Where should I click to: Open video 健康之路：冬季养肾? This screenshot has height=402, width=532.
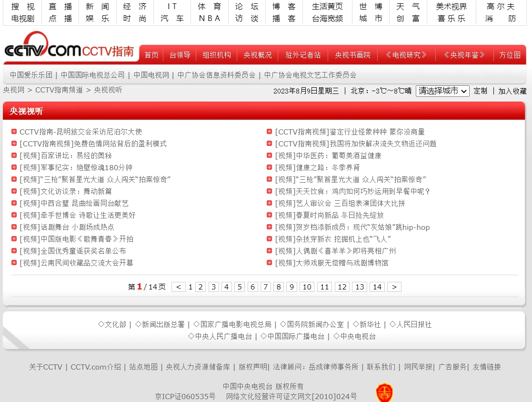[317, 167]
